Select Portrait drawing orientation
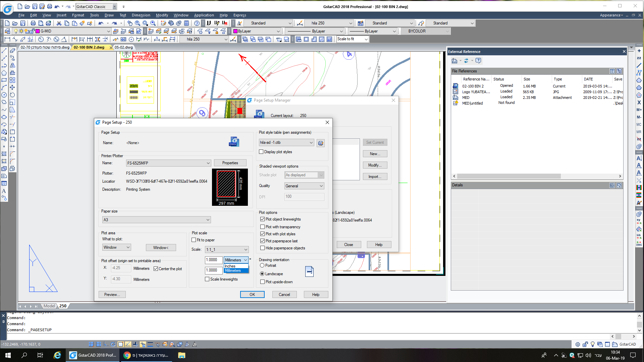This screenshot has height=362, width=644. click(262, 265)
